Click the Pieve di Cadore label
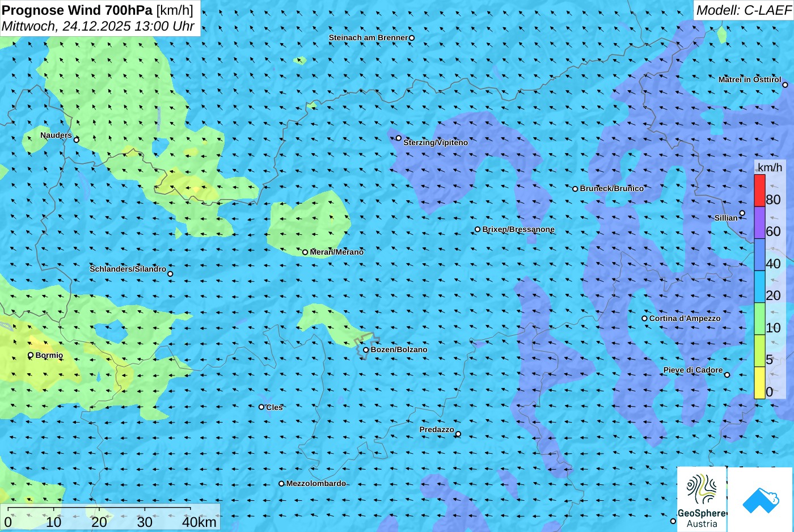 [x=693, y=370]
